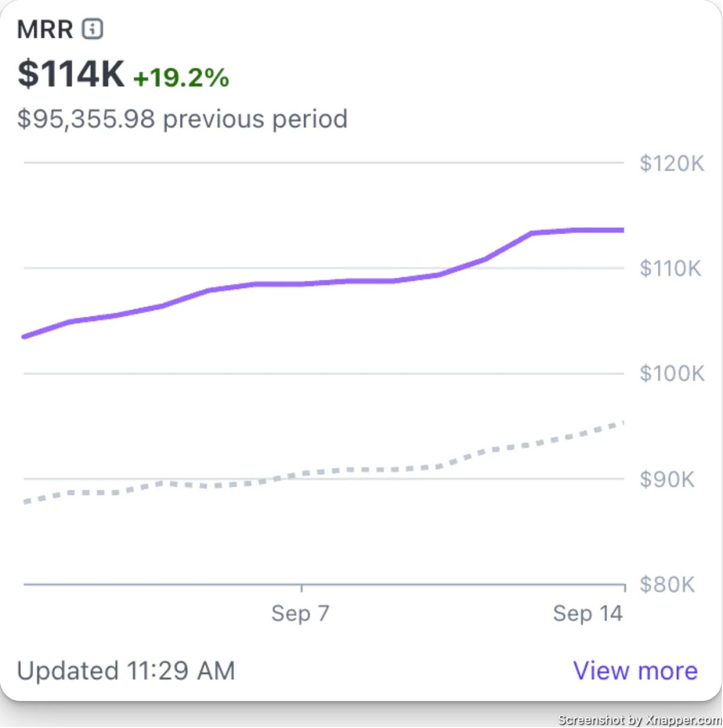The image size is (723, 728).
Task: Click the purple MRR line's left starting point
Action: tap(25, 336)
